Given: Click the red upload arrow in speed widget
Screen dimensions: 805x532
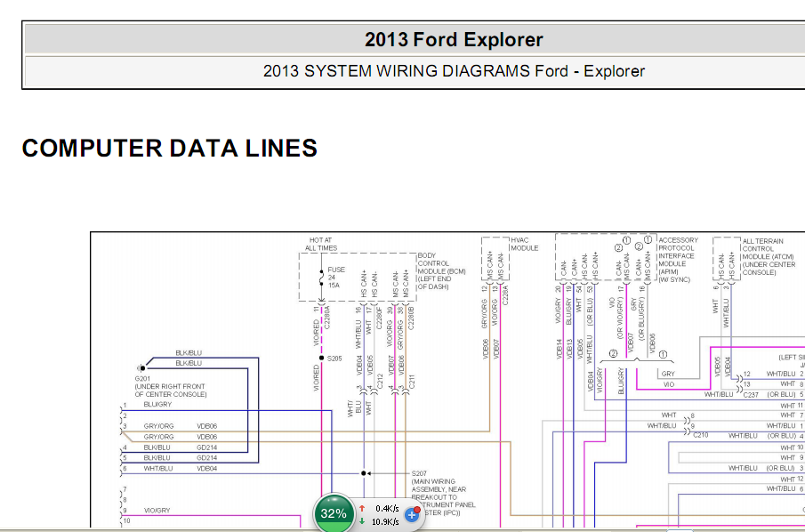Looking at the screenshot, I should (362, 508).
